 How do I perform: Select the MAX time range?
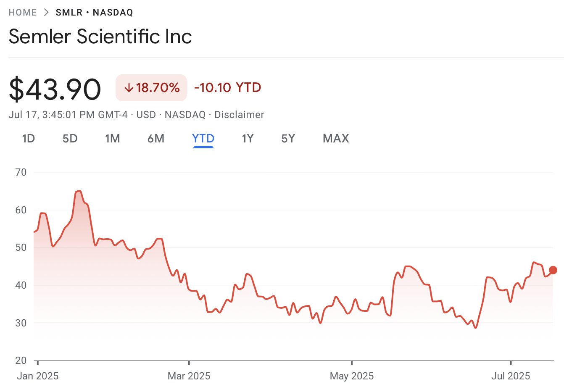coord(336,139)
